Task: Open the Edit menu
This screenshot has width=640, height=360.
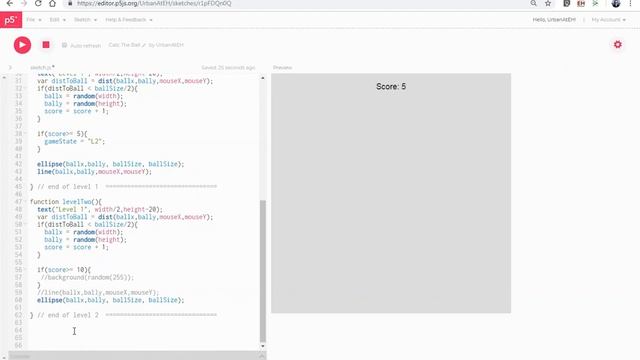Action: pyautogui.click(x=57, y=20)
